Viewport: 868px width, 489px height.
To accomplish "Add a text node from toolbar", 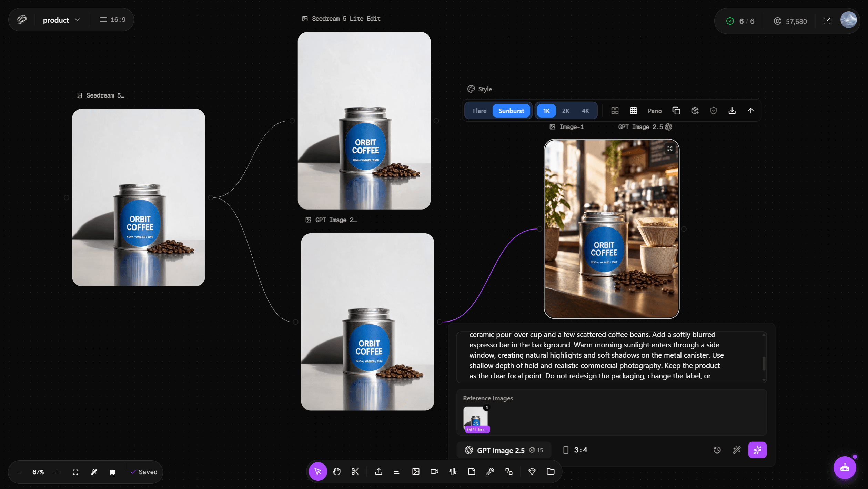I will (x=397, y=471).
